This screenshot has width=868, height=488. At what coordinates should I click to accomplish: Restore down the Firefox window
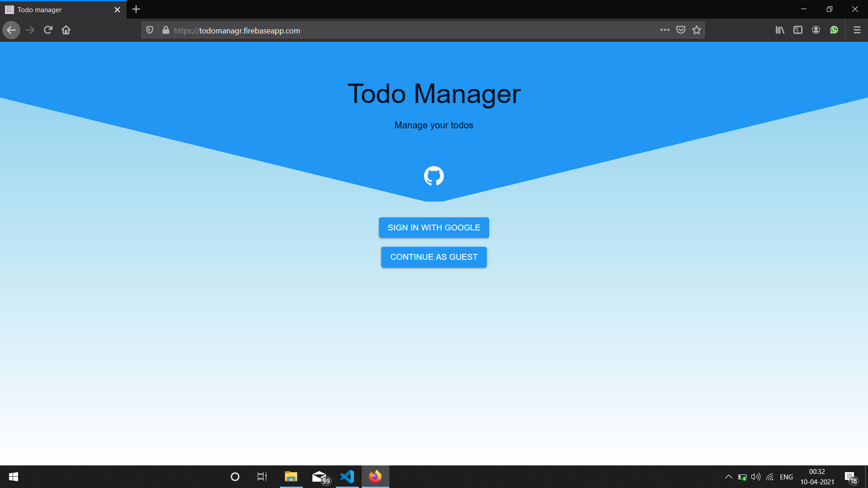click(x=829, y=9)
